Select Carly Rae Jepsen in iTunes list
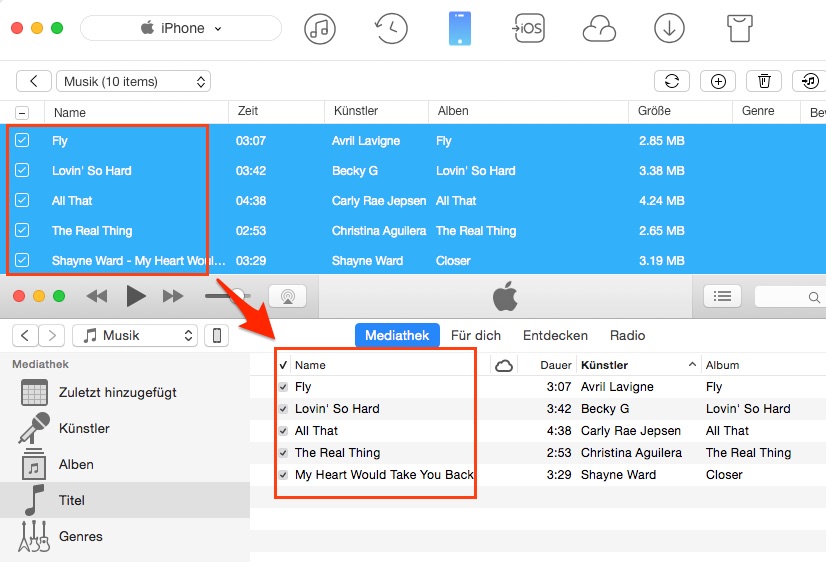The image size is (826, 562). tap(631, 431)
